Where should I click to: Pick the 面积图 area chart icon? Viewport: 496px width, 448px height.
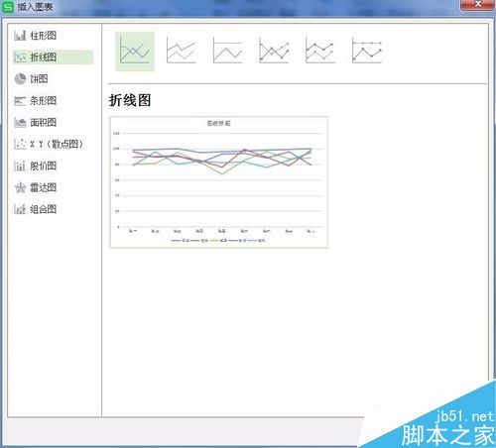point(20,123)
